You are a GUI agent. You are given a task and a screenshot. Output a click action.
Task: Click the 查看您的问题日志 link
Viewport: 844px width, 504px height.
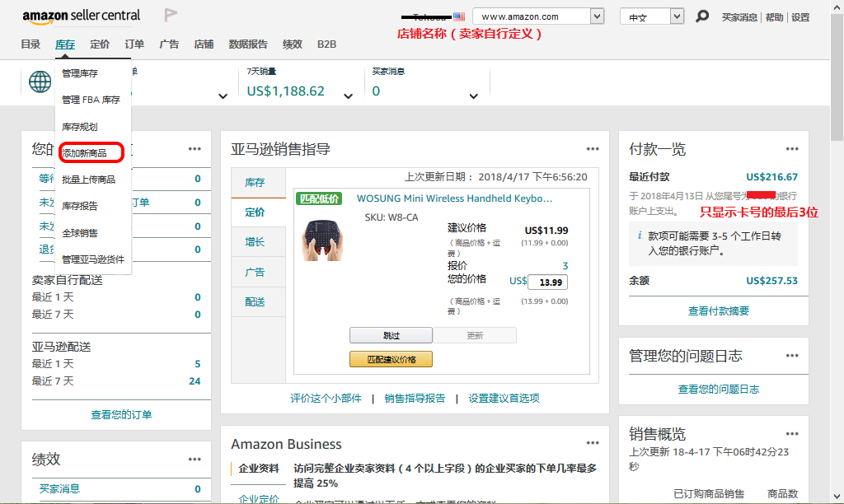[x=719, y=389]
